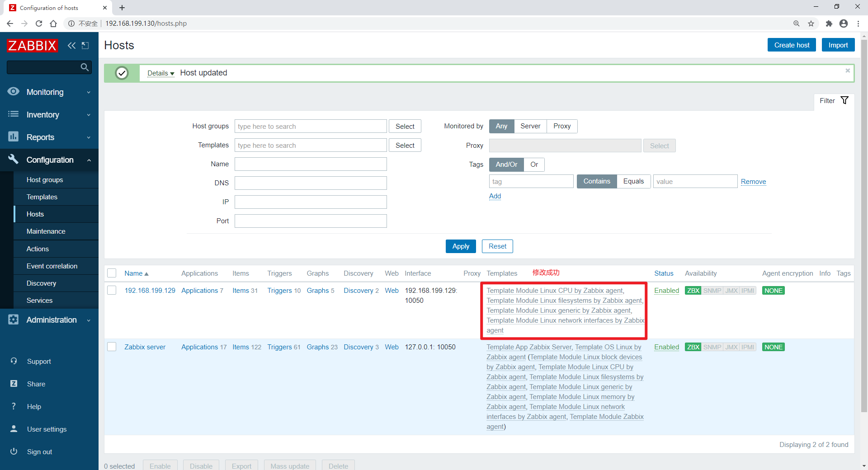The height and width of the screenshot is (470, 868).
Task: Open browser extensions puzzle icon
Action: pyautogui.click(x=829, y=23)
